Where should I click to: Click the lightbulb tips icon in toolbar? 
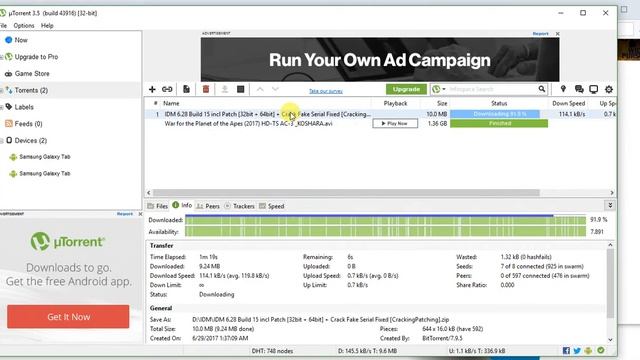pos(563,89)
